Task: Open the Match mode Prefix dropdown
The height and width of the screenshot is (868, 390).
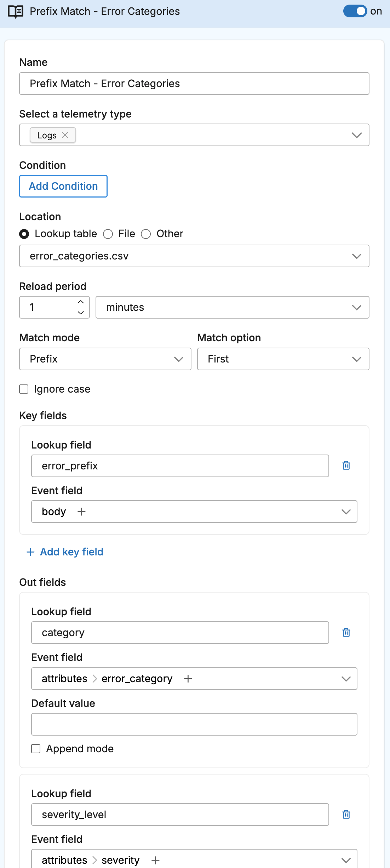Action: [105, 359]
